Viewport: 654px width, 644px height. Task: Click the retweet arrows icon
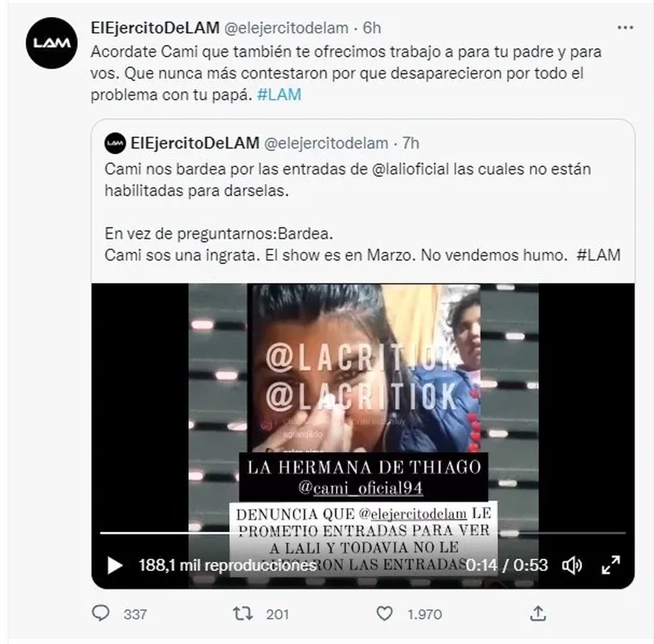(x=243, y=614)
